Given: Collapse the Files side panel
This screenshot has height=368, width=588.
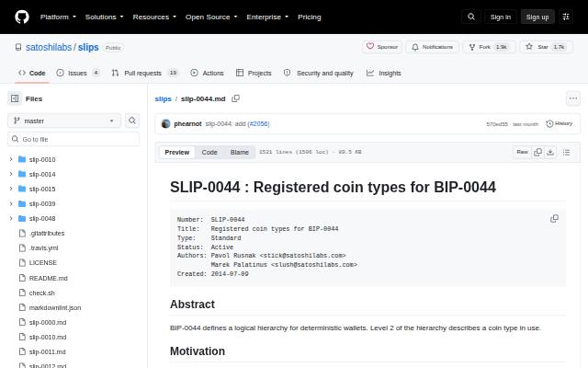Looking at the screenshot, I should (15, 98).
